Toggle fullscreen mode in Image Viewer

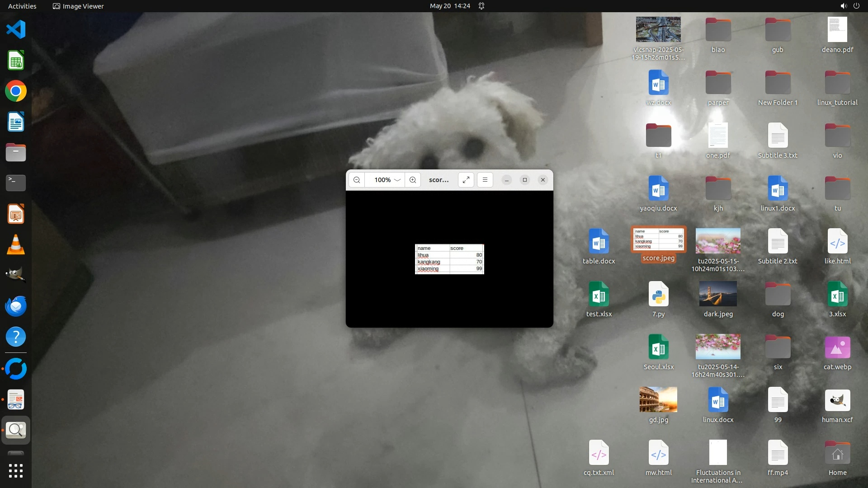click(x=466, y=180)
